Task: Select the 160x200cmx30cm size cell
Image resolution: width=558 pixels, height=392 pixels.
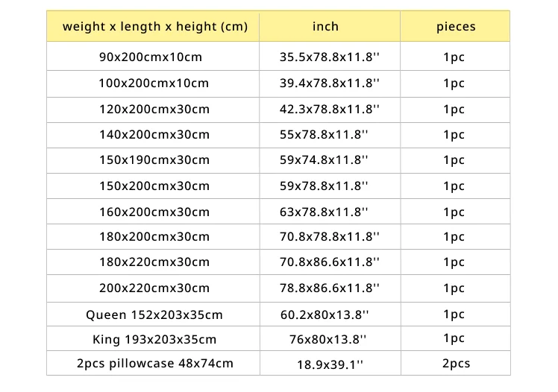Action: pyautogui.click(x=154, y=212)
